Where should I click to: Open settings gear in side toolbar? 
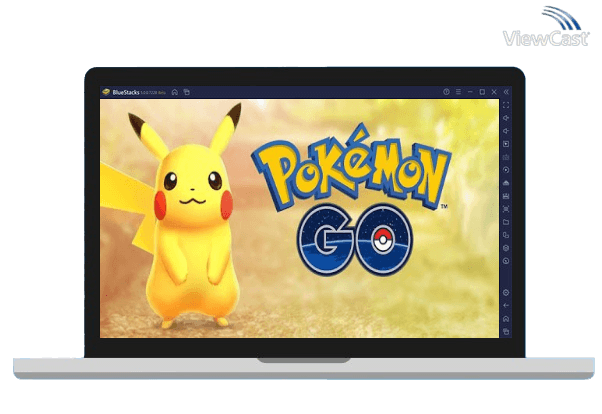point(506,293)
